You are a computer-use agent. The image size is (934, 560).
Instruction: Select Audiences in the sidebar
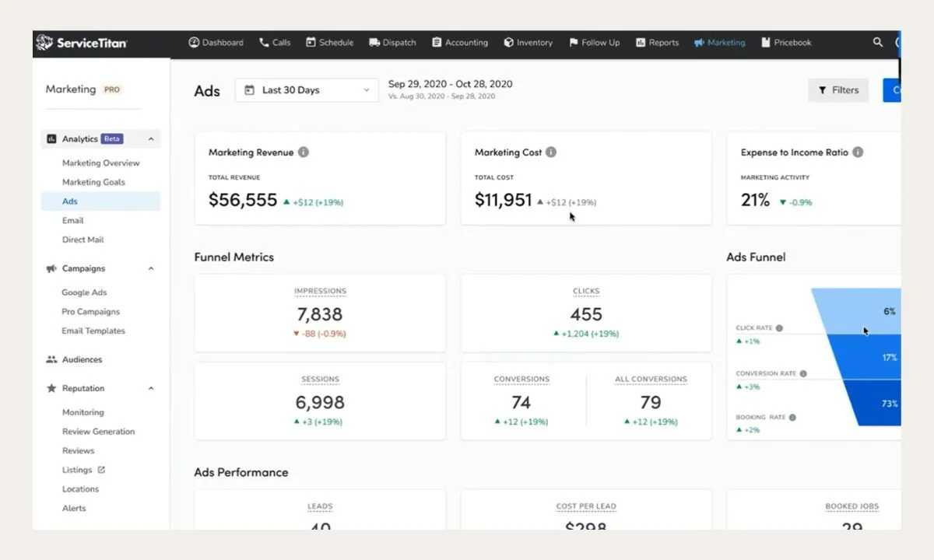(74, 359)
